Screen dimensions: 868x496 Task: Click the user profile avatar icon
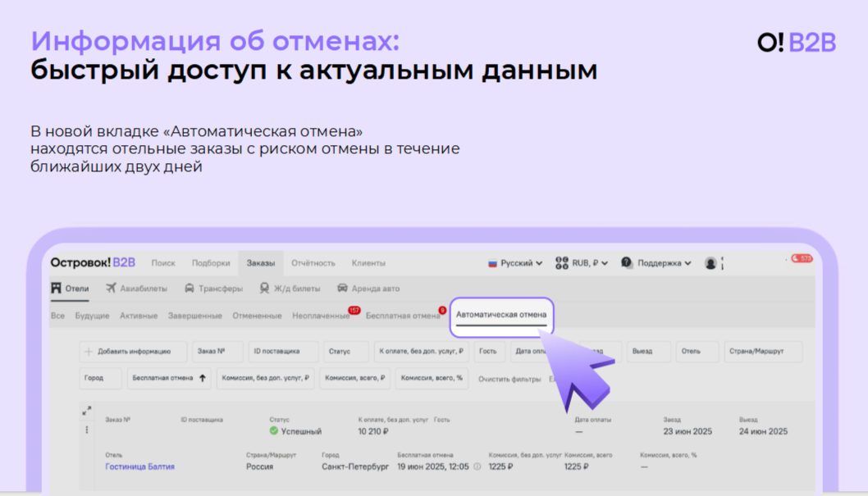click(710, 263)
